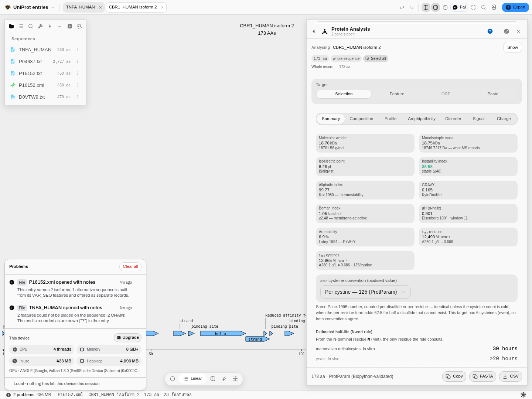Switch to the Signal tab
The height and width of the screenshot is (399, 532).
point(478,119)
